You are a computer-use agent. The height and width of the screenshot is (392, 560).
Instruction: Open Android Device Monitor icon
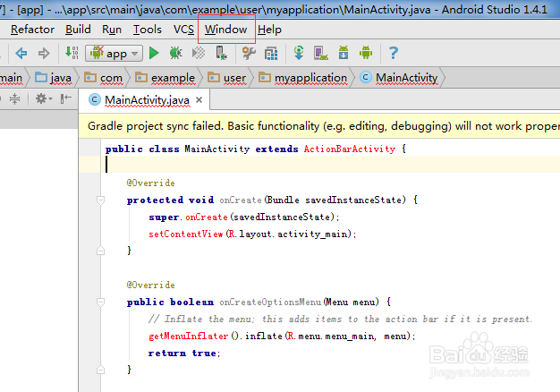point(366,53)
